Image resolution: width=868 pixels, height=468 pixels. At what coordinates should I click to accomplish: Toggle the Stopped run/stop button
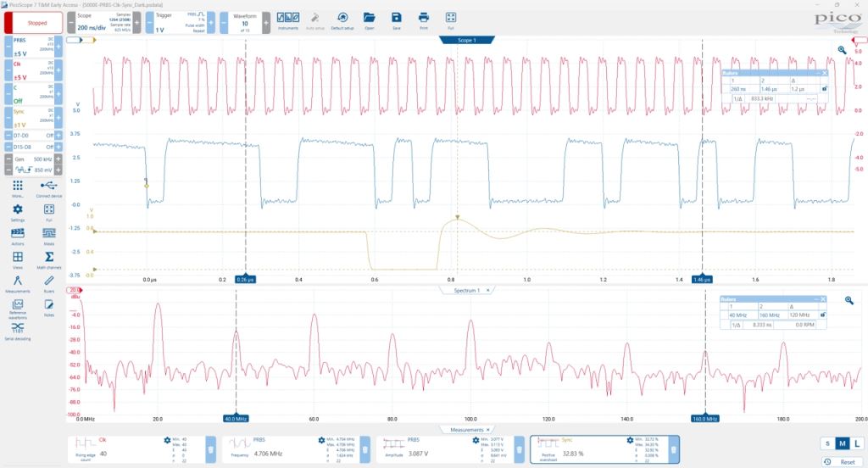[x=32, y=23]
